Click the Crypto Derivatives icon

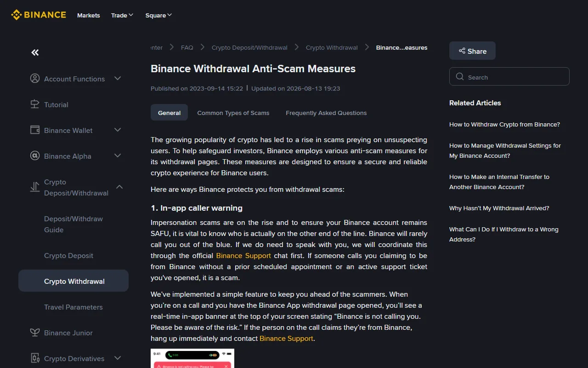pyautogui.click(x=35, y=358)
